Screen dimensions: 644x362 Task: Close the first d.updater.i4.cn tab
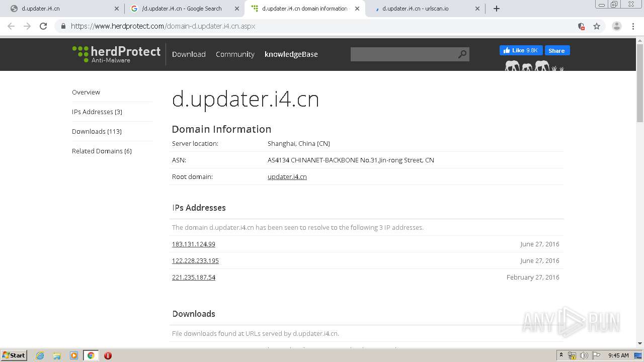pyautogui.click(x=117, y=9)
